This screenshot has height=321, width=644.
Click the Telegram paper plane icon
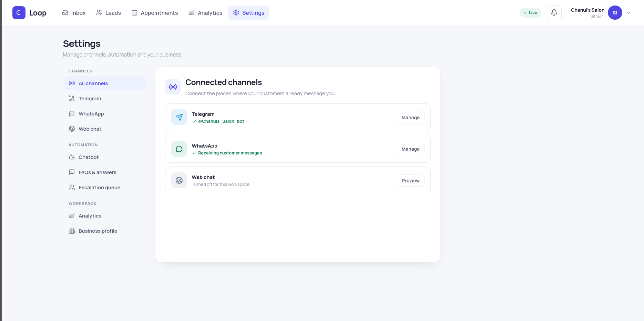tap(179, 117)
